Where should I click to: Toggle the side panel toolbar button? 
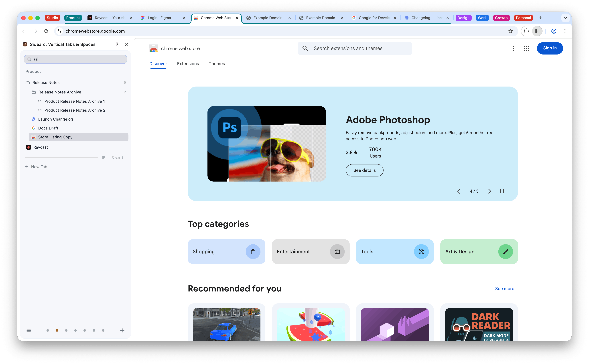pyautogui.click(x=537, y=31)
